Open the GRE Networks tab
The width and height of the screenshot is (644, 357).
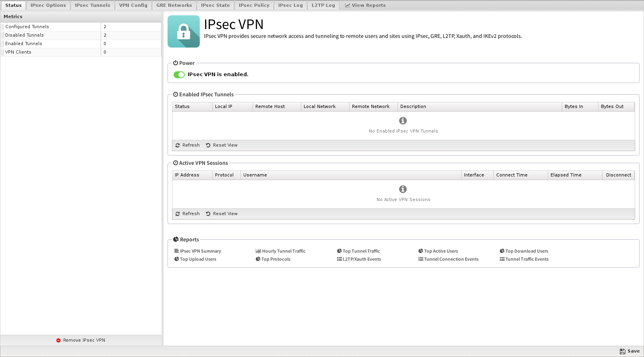[x=174, y=5]
